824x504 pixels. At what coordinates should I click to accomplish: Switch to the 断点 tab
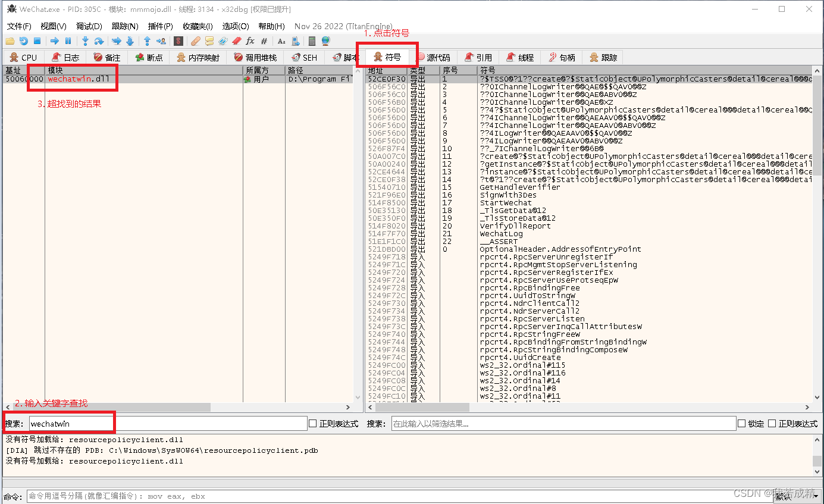[148, 58]
